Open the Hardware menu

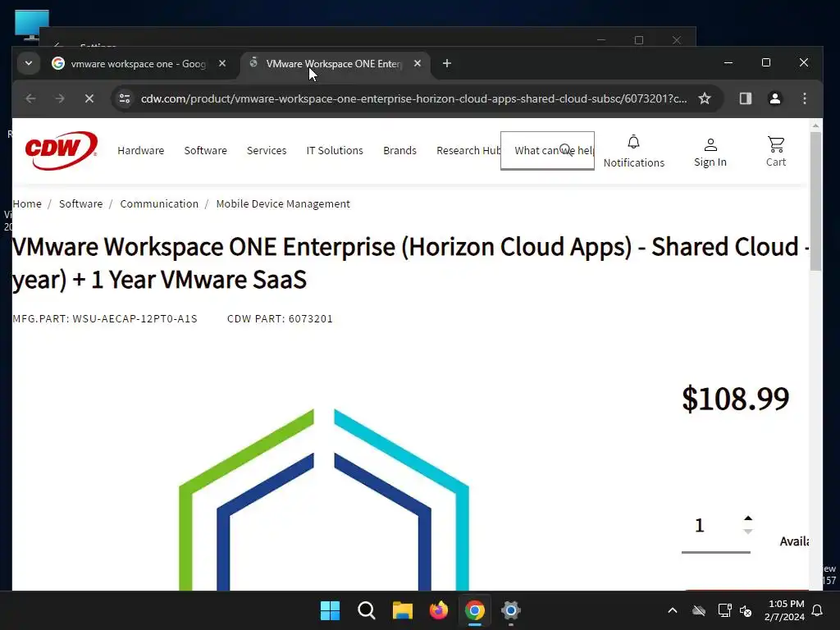141,151
